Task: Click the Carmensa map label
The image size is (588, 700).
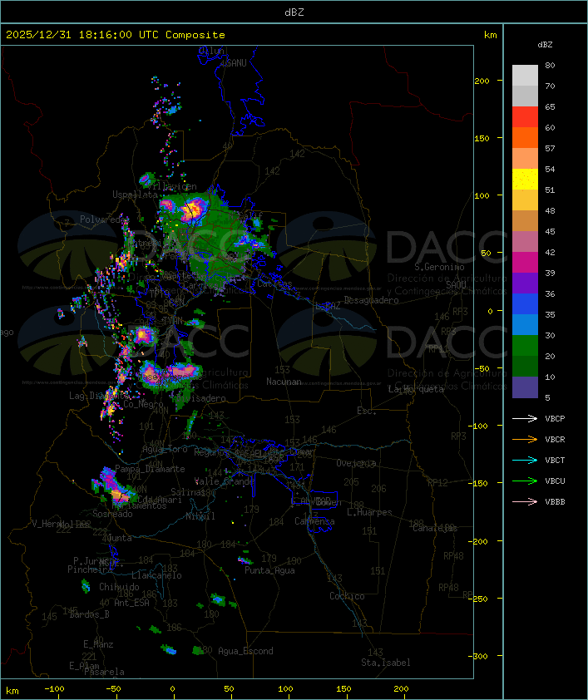Action: tap(314, 521)
